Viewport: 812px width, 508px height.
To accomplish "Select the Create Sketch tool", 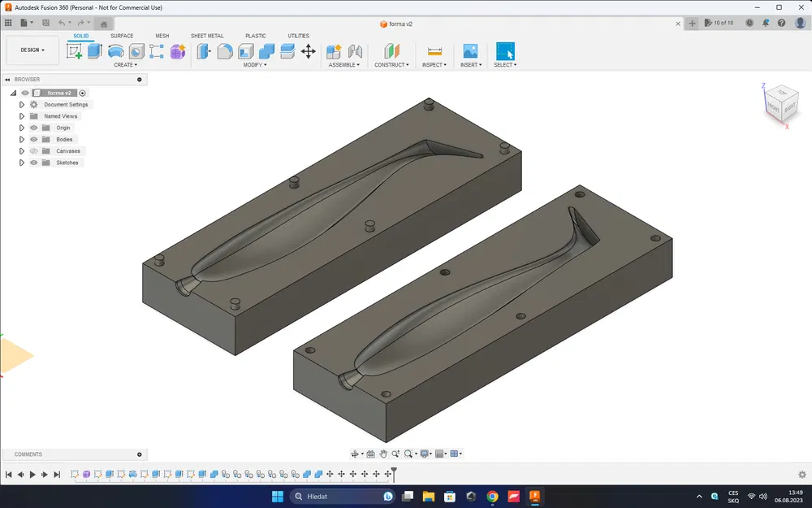I will 75,50.
